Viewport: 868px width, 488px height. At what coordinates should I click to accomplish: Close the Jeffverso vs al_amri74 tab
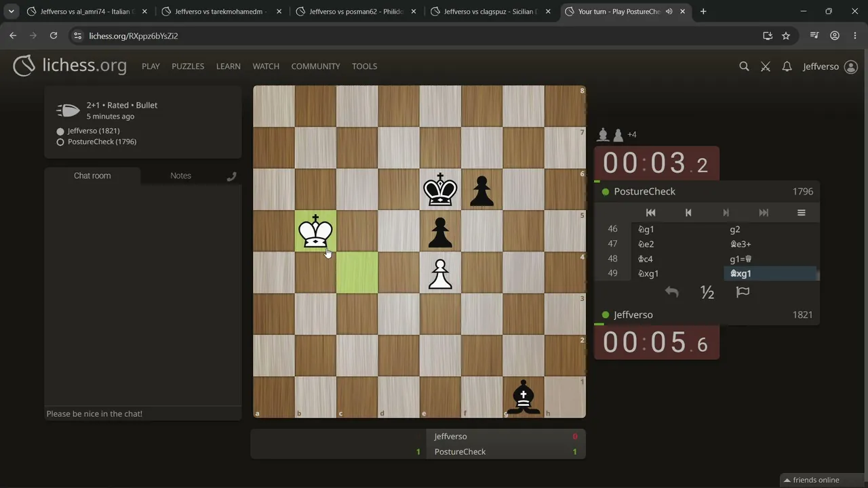pyautogui.click(x=144, y=12)
